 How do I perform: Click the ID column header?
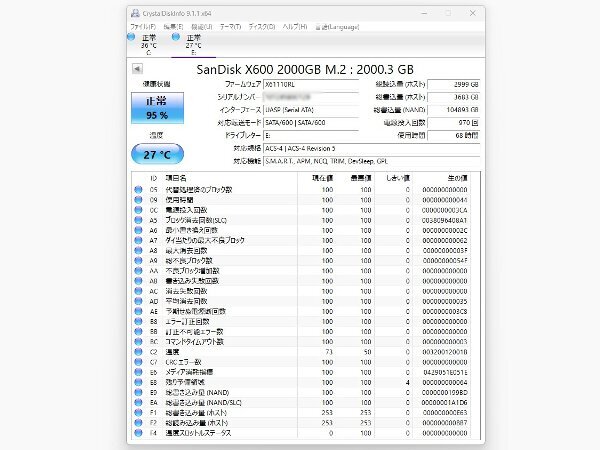click(x=153, y=178)
